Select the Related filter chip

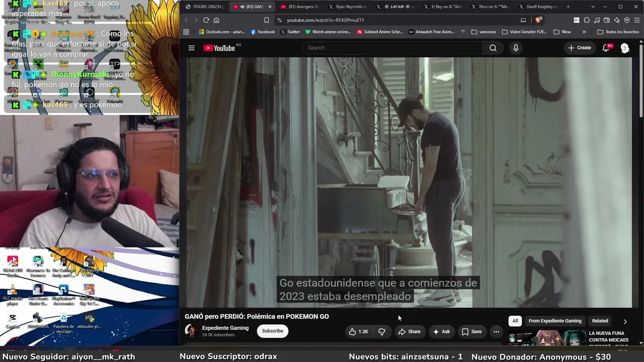[600, 321]
